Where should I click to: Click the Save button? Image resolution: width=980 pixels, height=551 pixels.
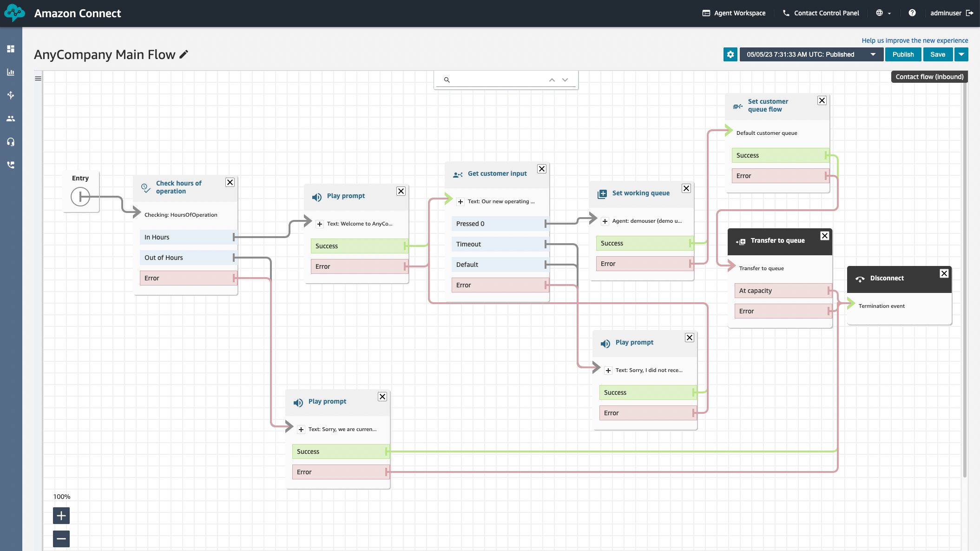tap(938, 54)
